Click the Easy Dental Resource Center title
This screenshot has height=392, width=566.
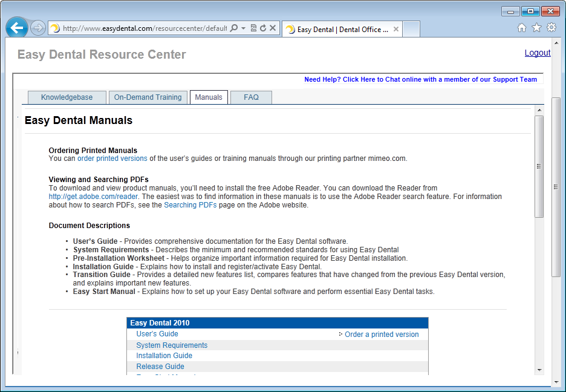(102, 54)
